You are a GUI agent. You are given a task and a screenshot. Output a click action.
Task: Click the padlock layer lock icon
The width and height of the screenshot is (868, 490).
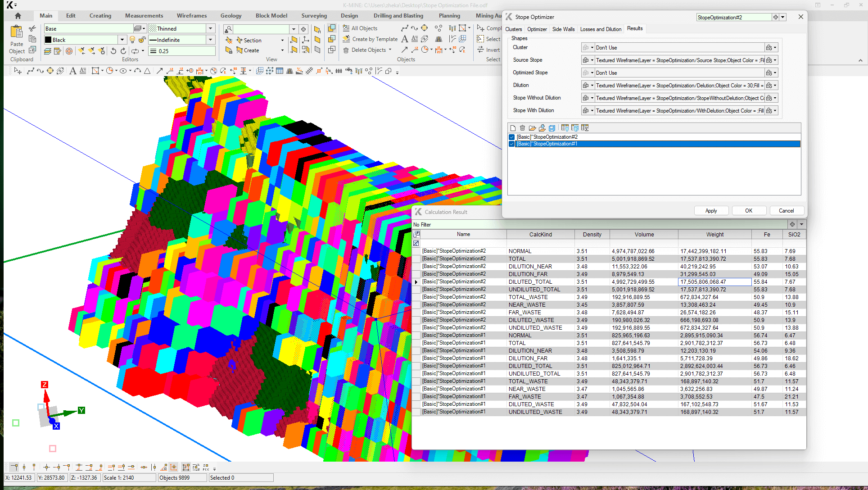pyautogui.click(x=142, y=40)
